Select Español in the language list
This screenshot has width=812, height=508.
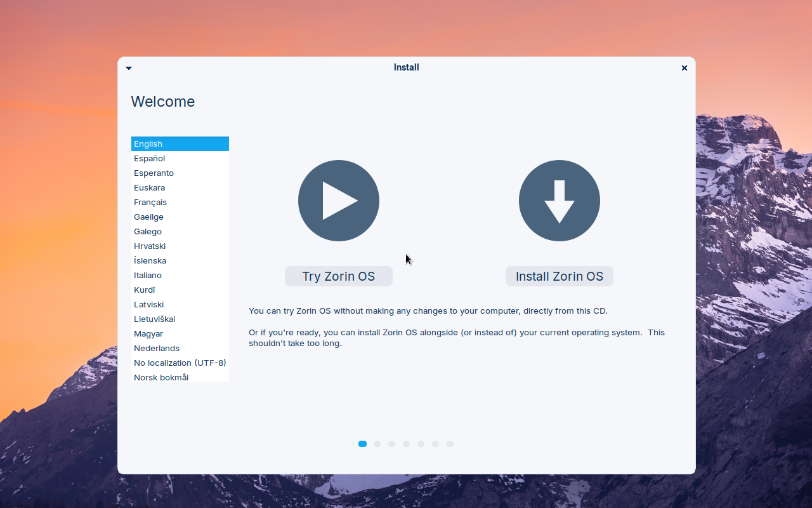(x=180, y=158)
